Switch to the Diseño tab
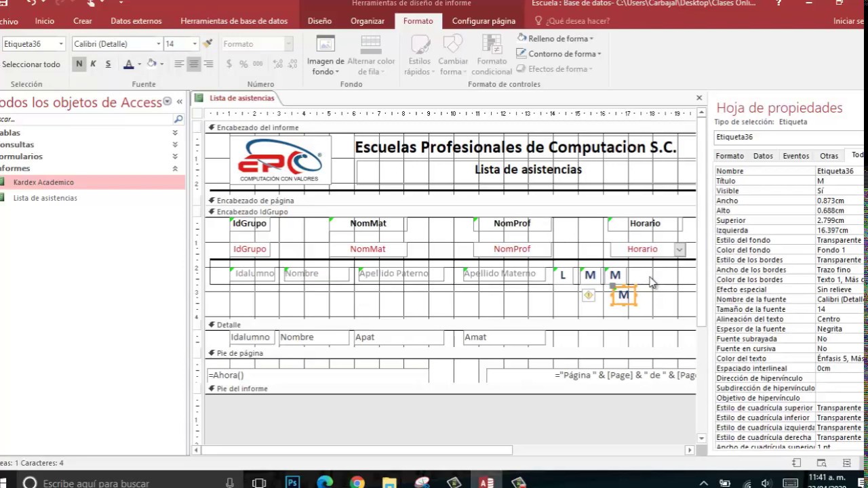 319,21
